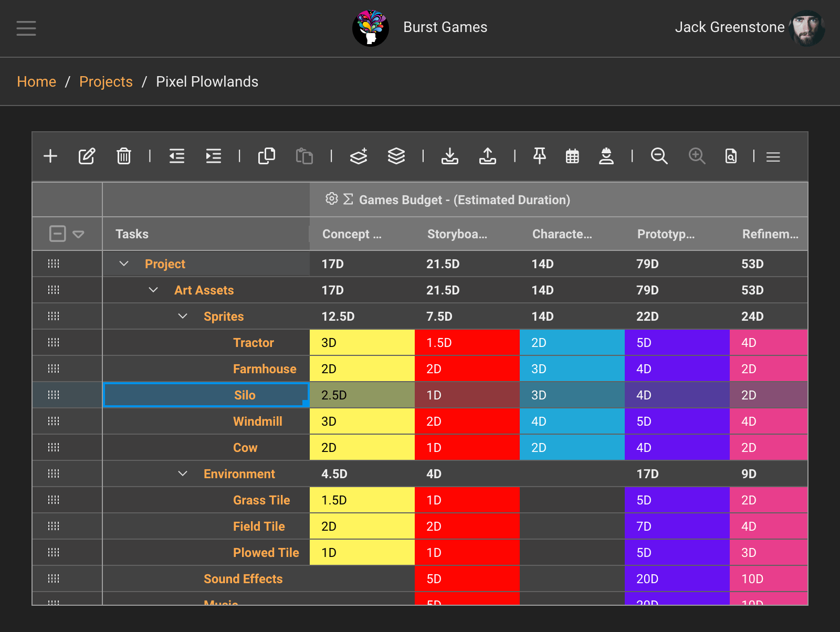The image size is (840, 632).
Task: Click the pin icon in toolbar
Action: tap(540, 156)
